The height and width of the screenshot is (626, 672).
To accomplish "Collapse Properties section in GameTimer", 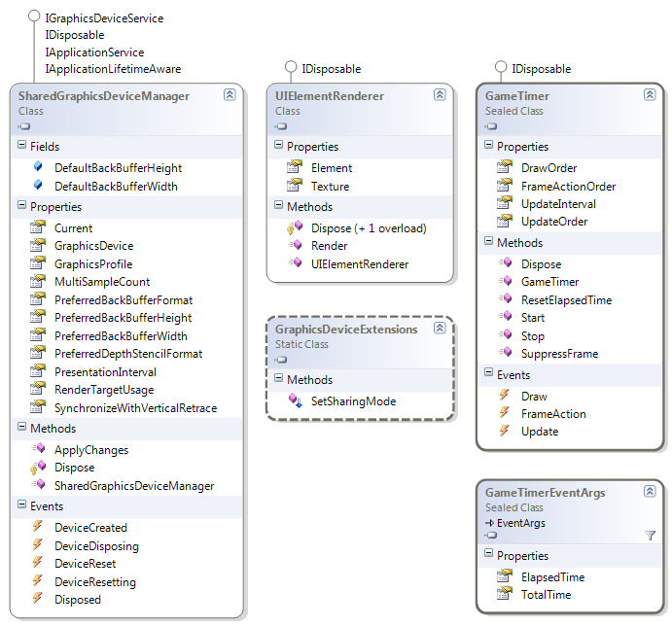I will click(x=488, y=145).
